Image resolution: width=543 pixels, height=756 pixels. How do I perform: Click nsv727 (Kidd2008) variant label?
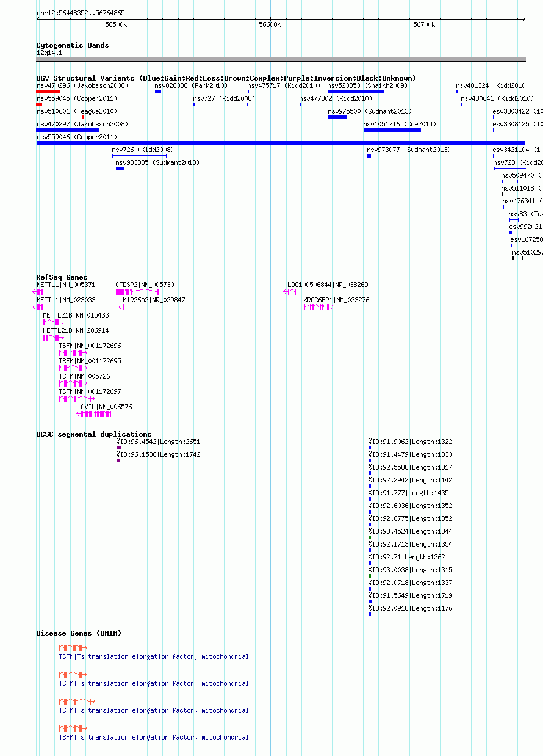224,99
